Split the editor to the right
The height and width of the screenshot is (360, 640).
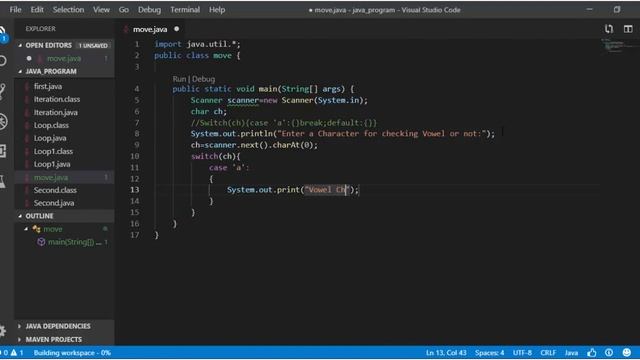pos(628,29)
